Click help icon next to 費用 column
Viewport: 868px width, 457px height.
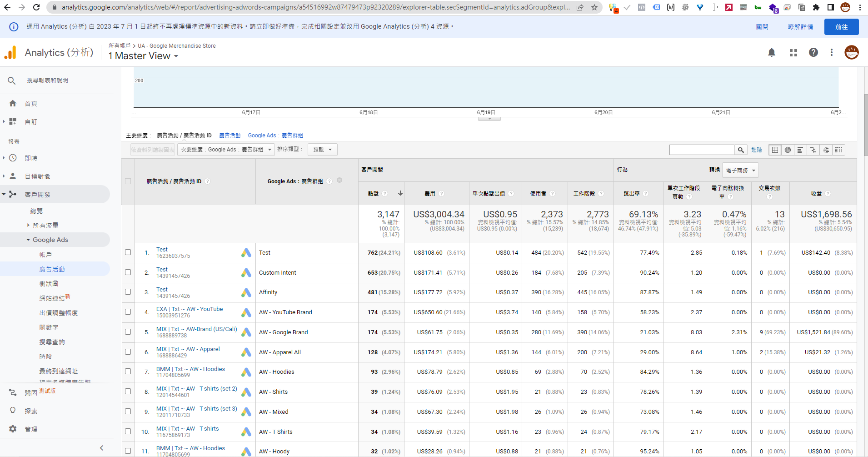tap(441, 194)
